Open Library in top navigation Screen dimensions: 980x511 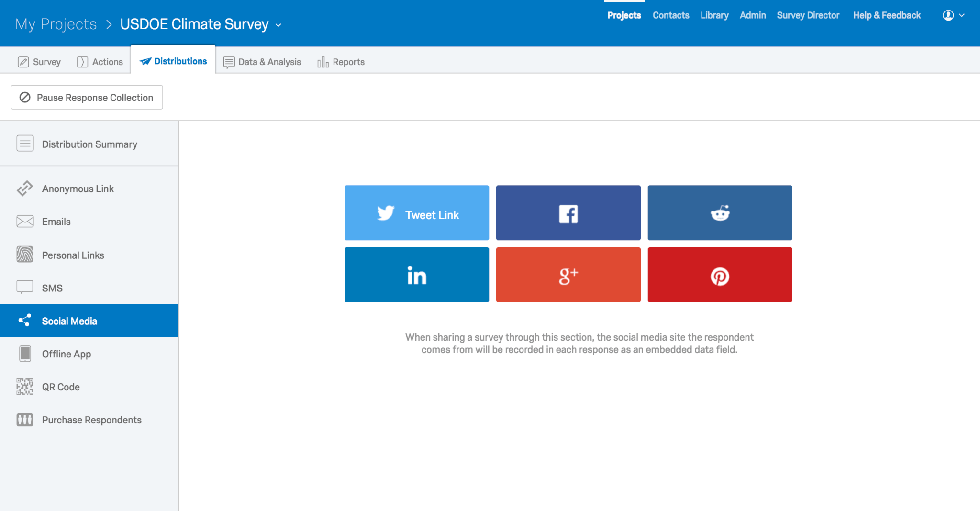[x=714, y=15]
